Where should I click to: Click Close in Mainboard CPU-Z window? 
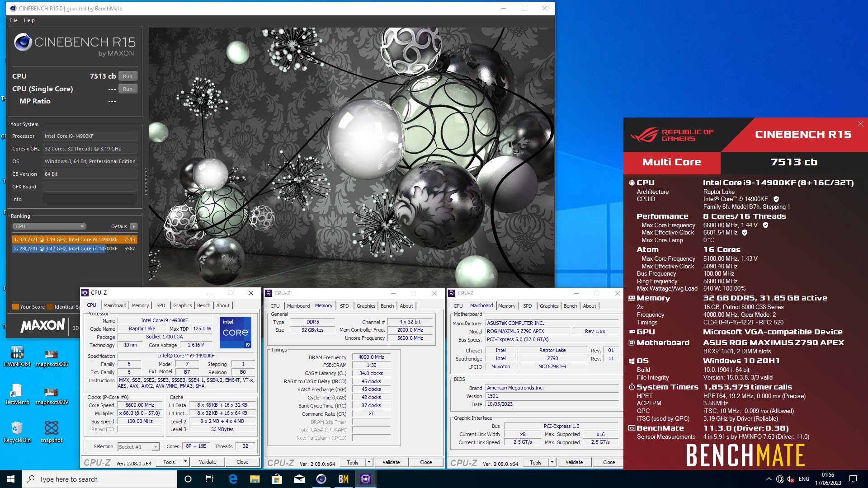[x=609, y=462]
